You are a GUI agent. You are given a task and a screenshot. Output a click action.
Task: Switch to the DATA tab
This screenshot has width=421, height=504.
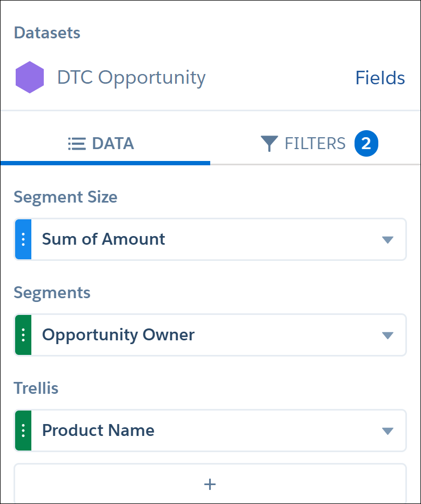pyautogui.click(x=105, y=143)
